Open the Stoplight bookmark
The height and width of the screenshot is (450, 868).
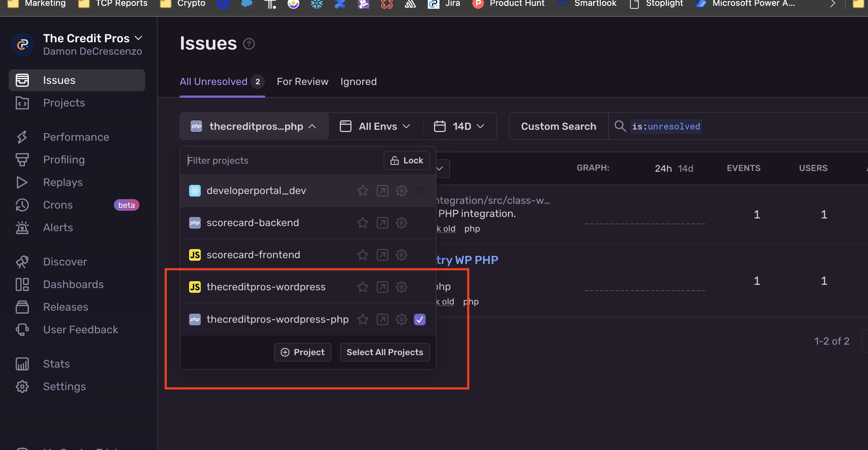[656, 4]
